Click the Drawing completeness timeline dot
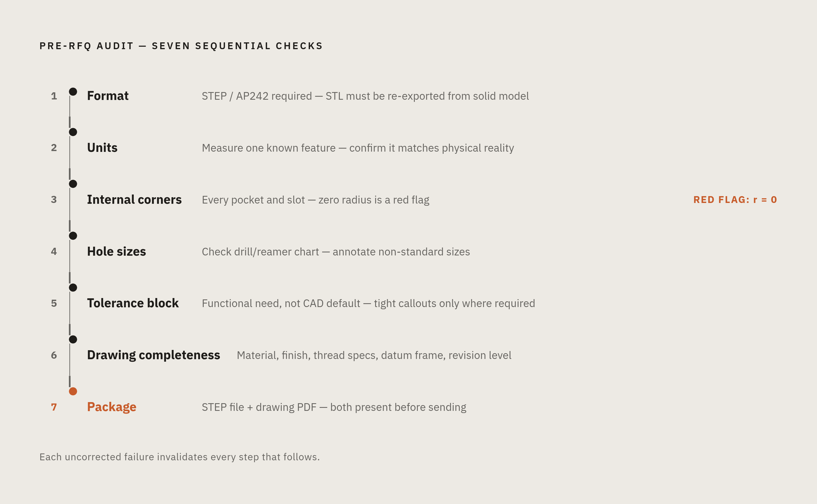Screen dimensions: 817x504 73,339
